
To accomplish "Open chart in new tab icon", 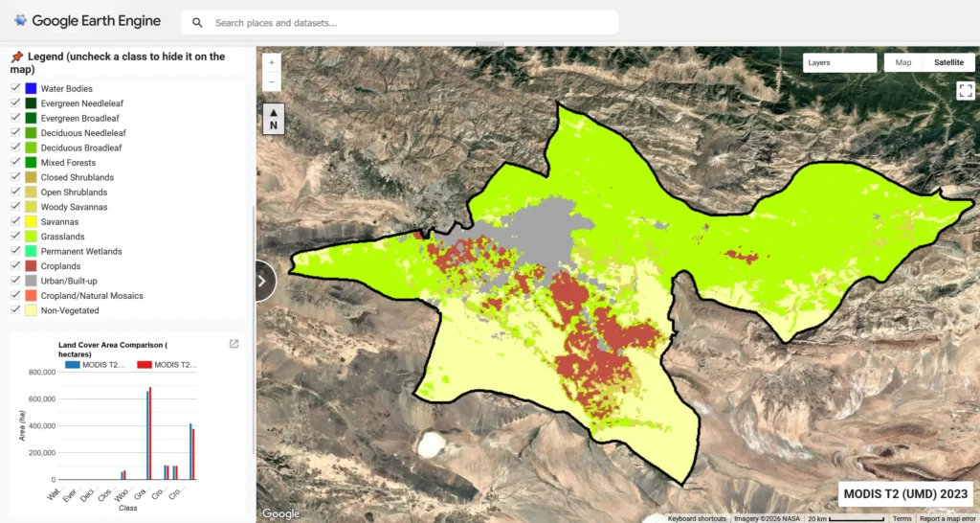I will pos(234,344).
